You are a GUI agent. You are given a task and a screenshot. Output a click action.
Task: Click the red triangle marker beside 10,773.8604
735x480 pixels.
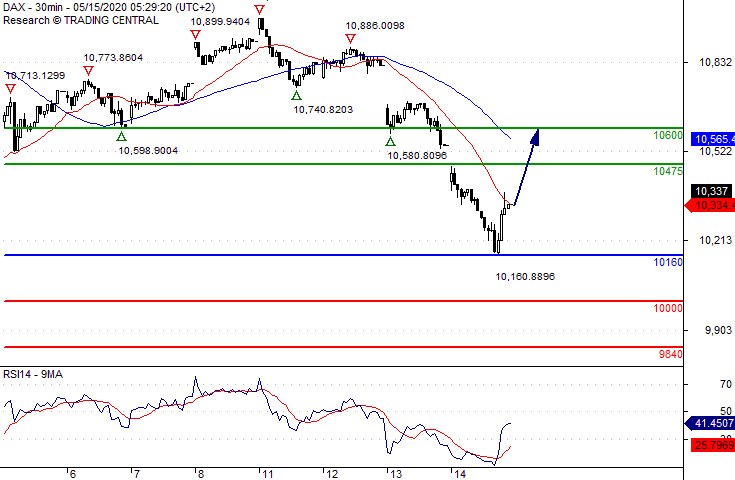pyautogui.click(x=88, y=71)
